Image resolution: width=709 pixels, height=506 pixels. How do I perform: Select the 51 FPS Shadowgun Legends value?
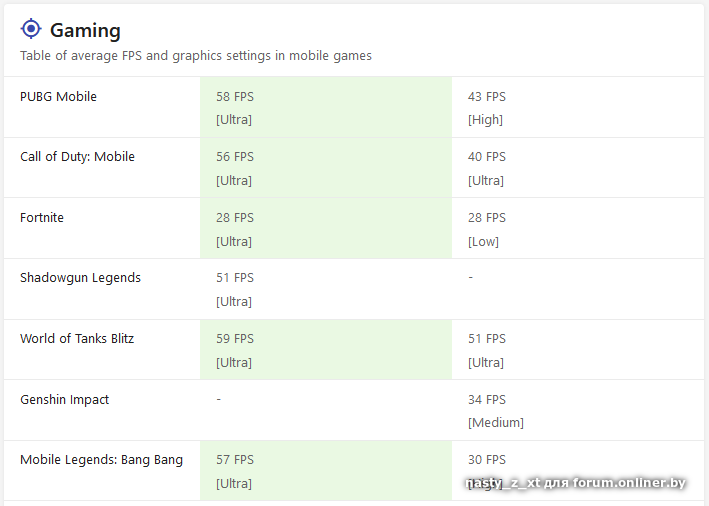235,278
